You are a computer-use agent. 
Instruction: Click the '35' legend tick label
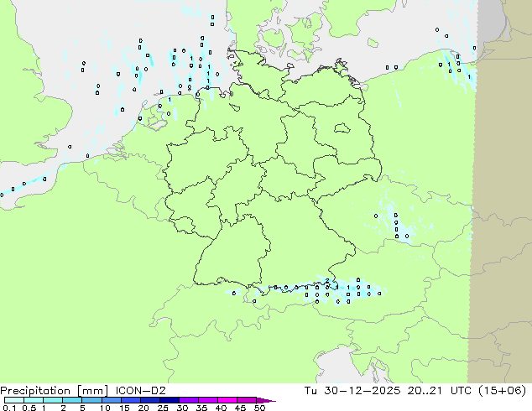[202, 408]
